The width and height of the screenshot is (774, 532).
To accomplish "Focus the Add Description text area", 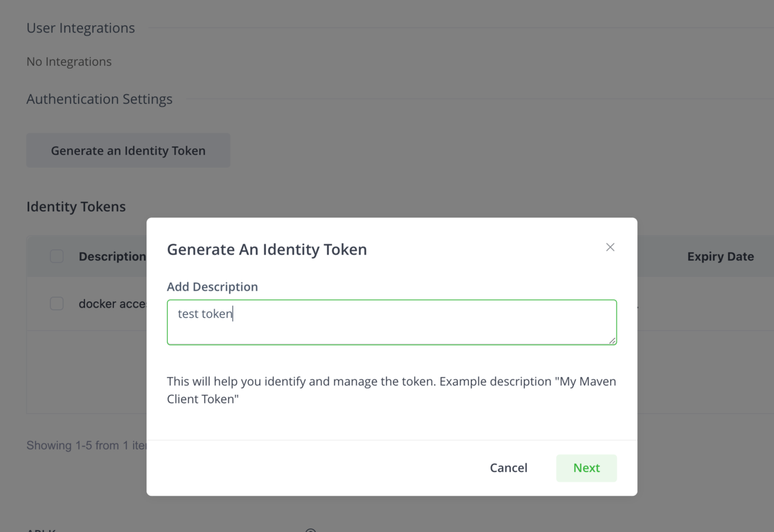I will tap(392, 322).
